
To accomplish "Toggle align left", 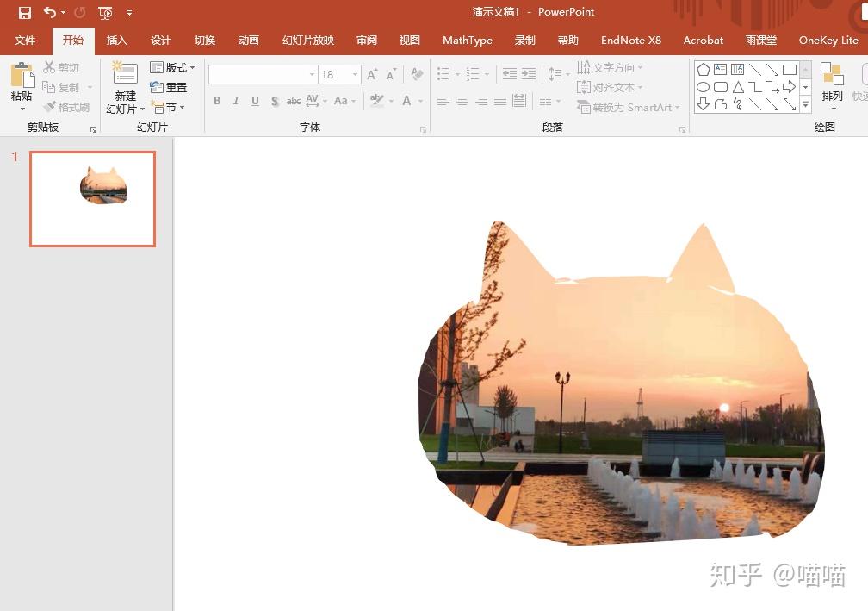I will (x=443, y=101).
